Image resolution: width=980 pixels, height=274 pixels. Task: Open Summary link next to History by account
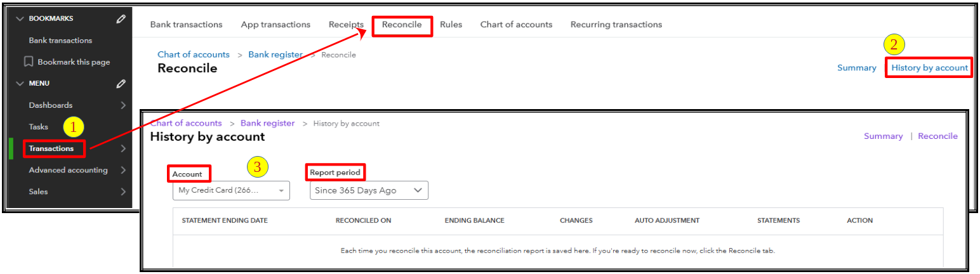856,68
